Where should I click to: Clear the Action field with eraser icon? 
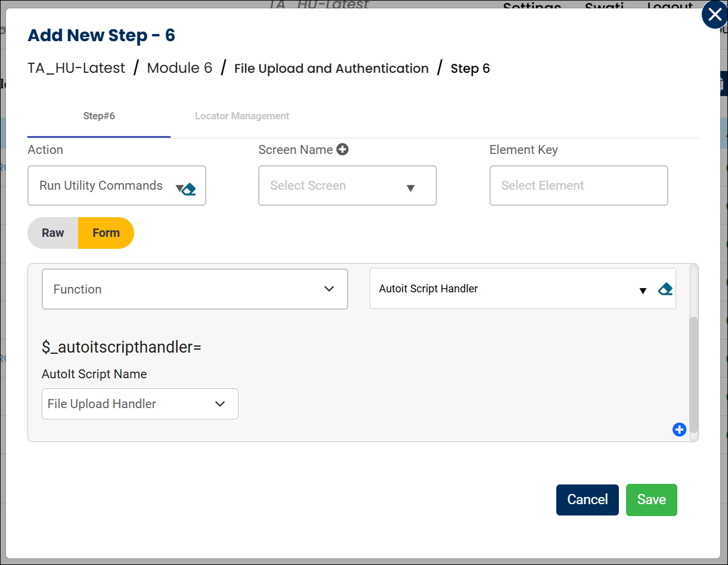pos(189,190)
